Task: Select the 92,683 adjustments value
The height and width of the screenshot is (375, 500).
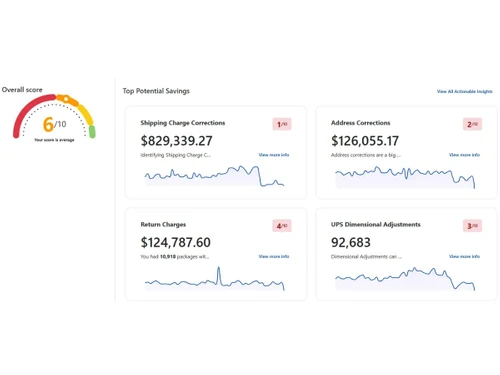Action: [x=351, y=242]
